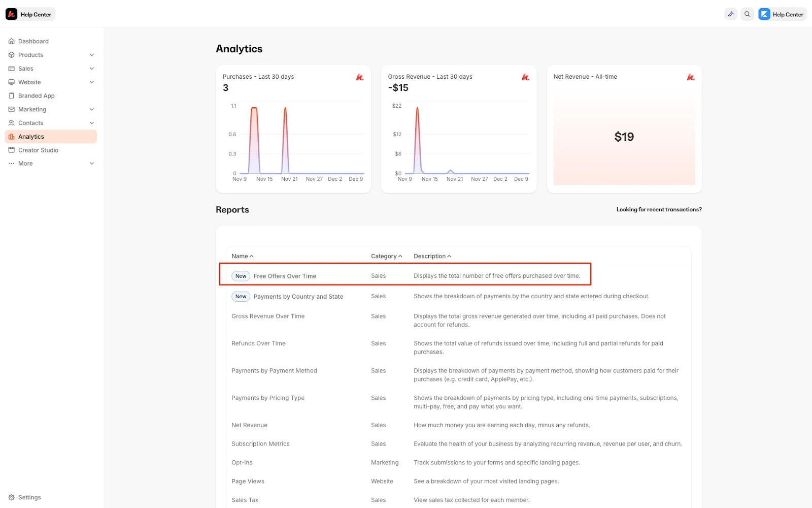Screen dimensions: 812x508
Task: Click the sparkle AI assistant icon
Action: point(731,14)
